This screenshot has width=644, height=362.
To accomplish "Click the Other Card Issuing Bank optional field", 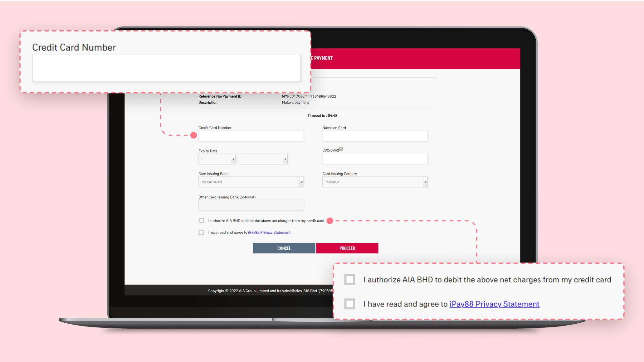I will pos(251,205).
